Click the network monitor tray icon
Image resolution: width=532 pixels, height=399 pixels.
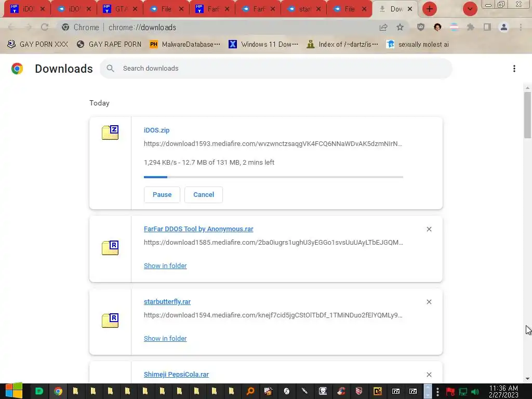pyautogui.click(x=463, y=392)
